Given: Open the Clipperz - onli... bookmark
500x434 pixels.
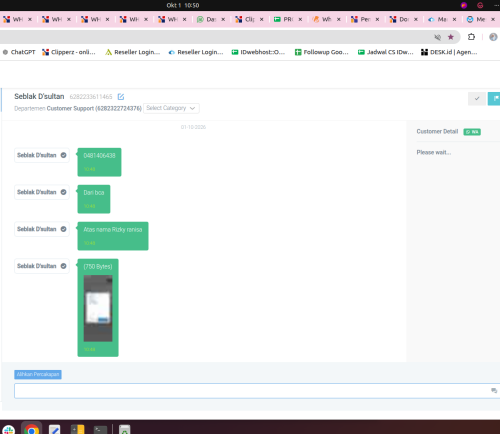Looking at the screenshot, I should [x=69, y=52].
